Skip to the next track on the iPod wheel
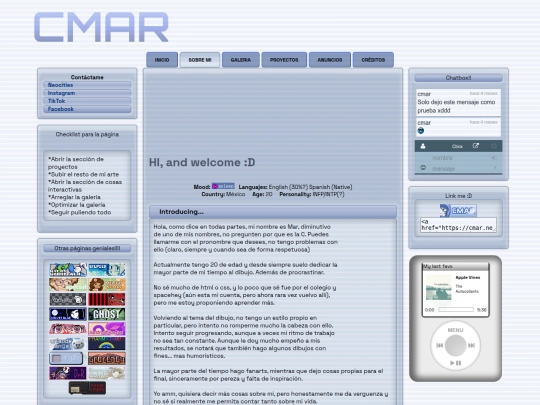This screenshot has width=540, height=405. pyautogui.click(x=471, y=345)
